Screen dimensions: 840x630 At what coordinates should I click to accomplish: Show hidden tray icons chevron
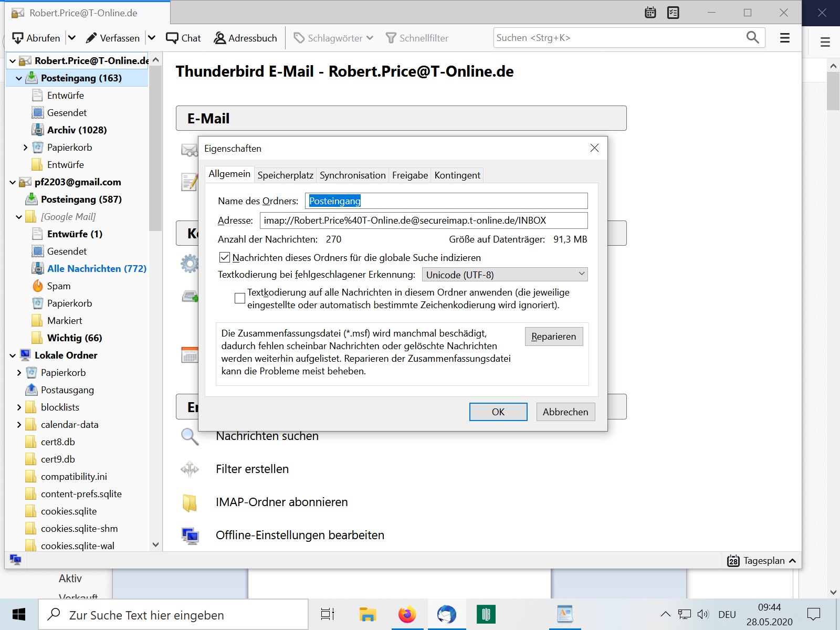coord(666,614)
